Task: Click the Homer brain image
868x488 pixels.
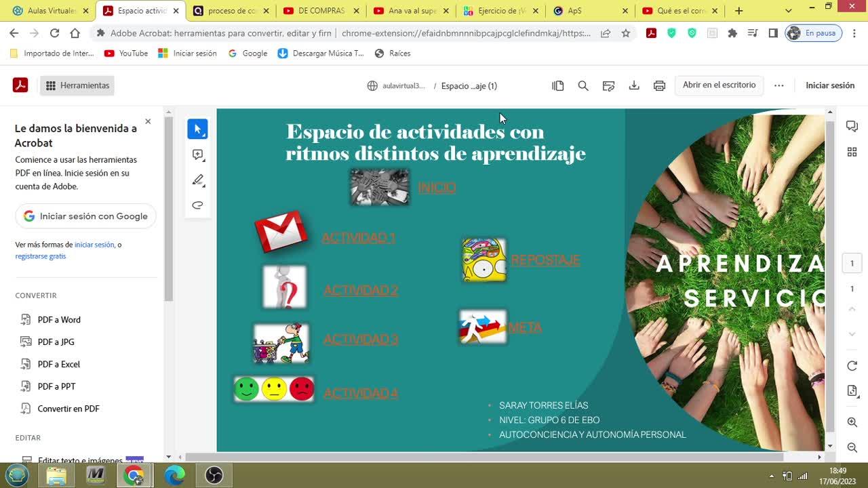Action: click(484, 260)
